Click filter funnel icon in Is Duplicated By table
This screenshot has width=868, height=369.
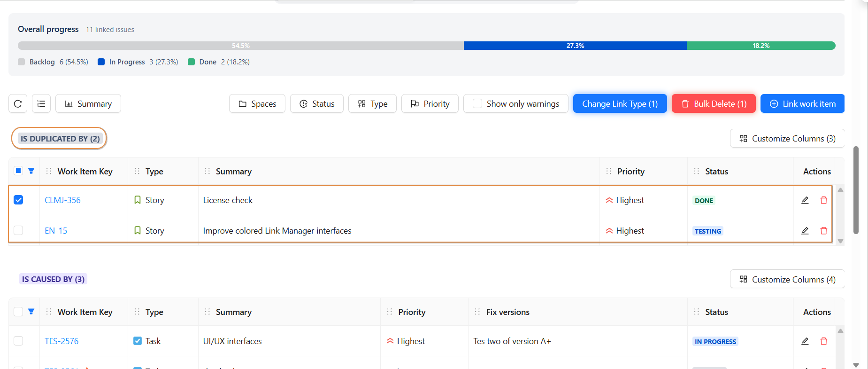pyautogui.click(x=31, y=171)
